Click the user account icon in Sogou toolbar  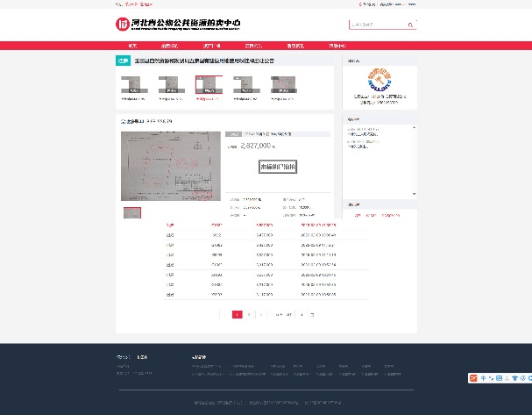pyautogui.click(x=507, y=378)
